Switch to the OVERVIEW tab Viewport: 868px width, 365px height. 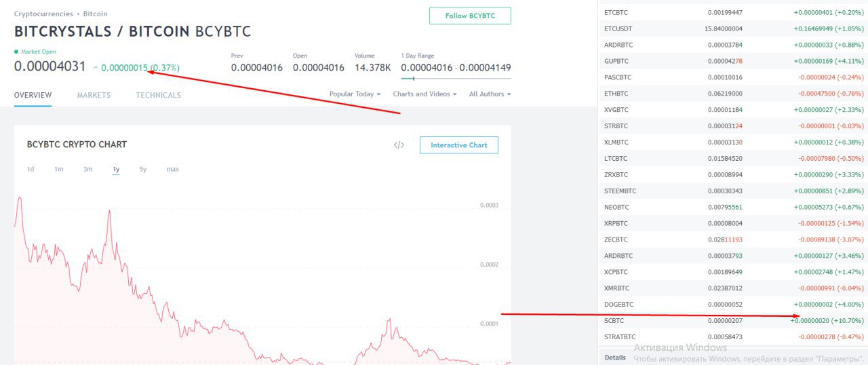[33, 95]
